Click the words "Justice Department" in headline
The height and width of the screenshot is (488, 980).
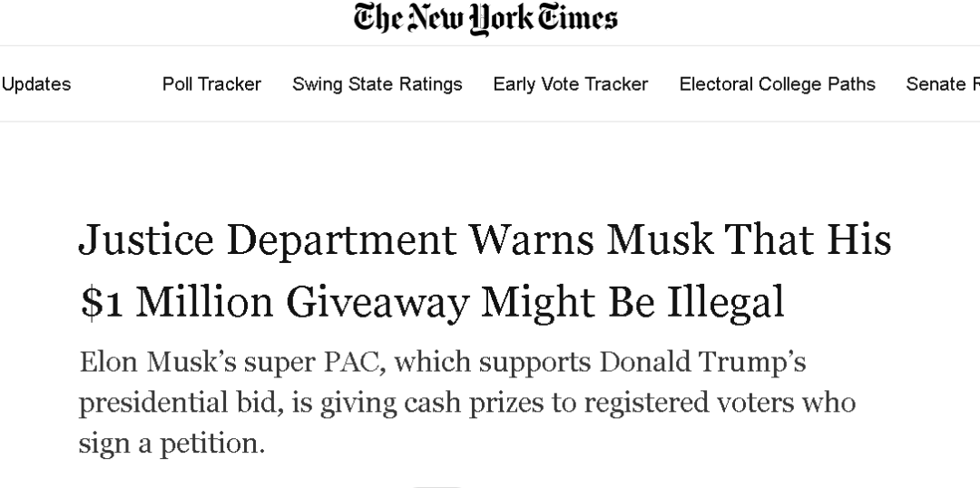pyautogui.click(x=266, y=240)
